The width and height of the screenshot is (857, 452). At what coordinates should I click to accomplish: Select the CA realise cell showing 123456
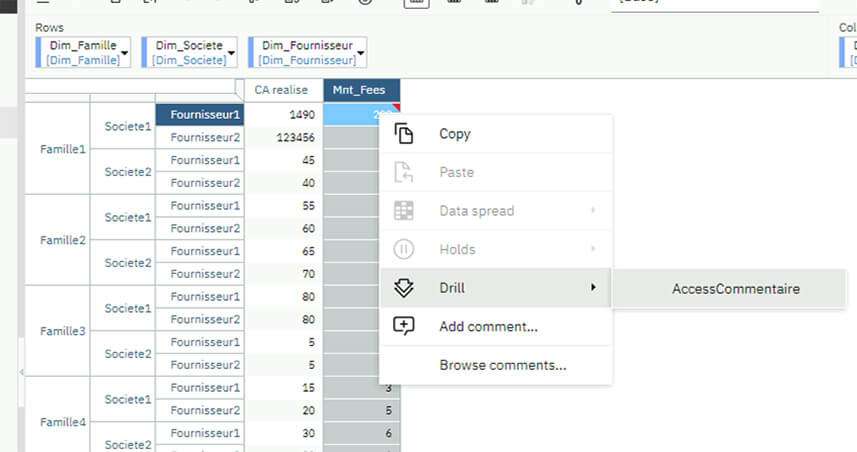click(x=284, y=138)
